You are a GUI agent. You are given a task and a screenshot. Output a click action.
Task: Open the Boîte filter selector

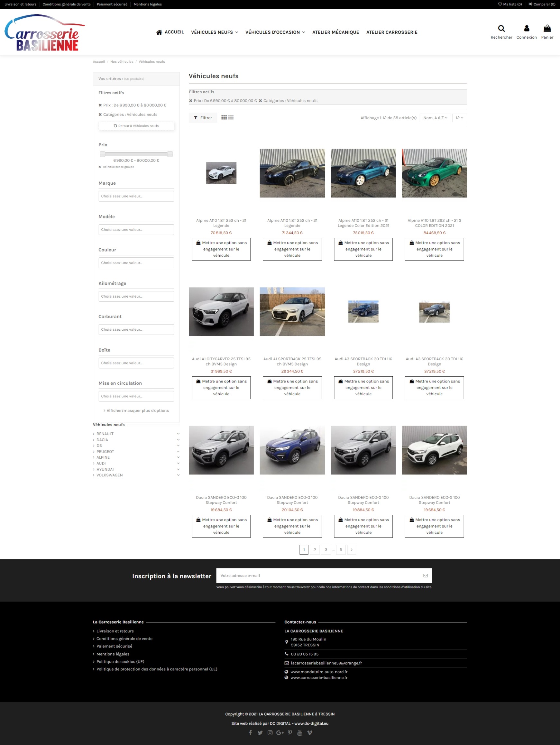click(136, 363)
